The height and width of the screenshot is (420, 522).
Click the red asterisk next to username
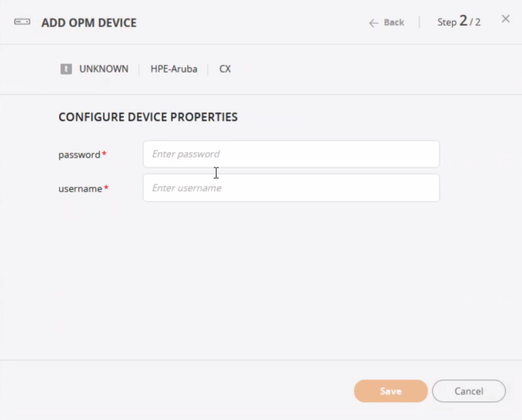tap(107, 188)
